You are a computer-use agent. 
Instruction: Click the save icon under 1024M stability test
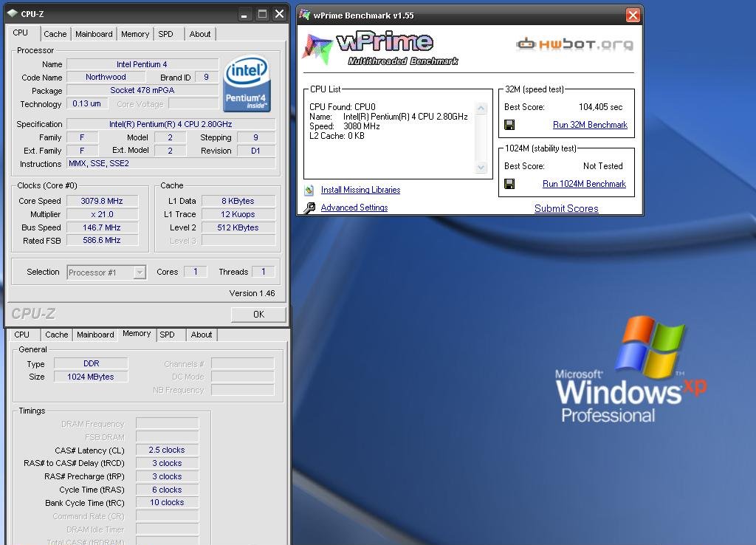509,184
